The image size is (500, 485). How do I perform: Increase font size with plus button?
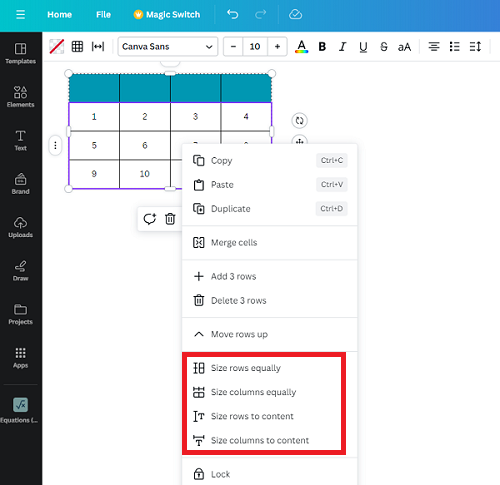tap(277, 47)
